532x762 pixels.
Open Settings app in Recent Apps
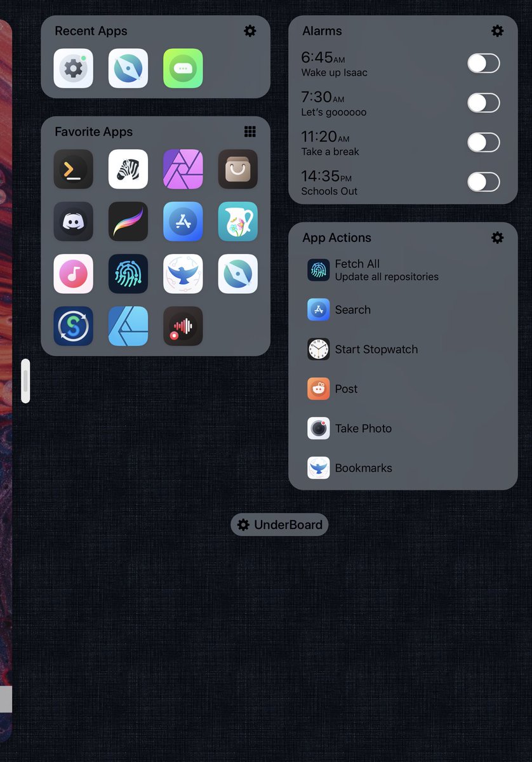tap(74, 69)
